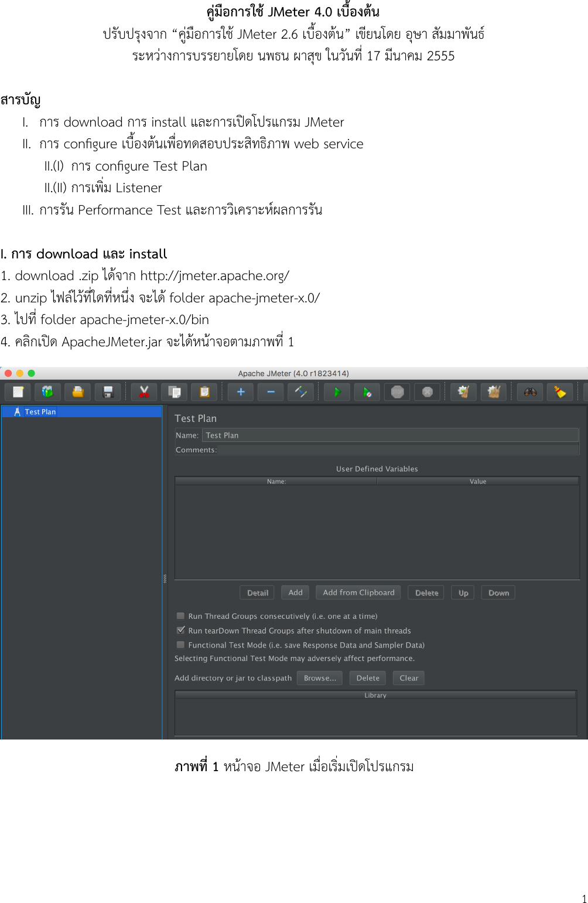The image size is (588, 903).
Task: Collapse the tree panel using the divider chevrons
Action: tap(166, 577)
